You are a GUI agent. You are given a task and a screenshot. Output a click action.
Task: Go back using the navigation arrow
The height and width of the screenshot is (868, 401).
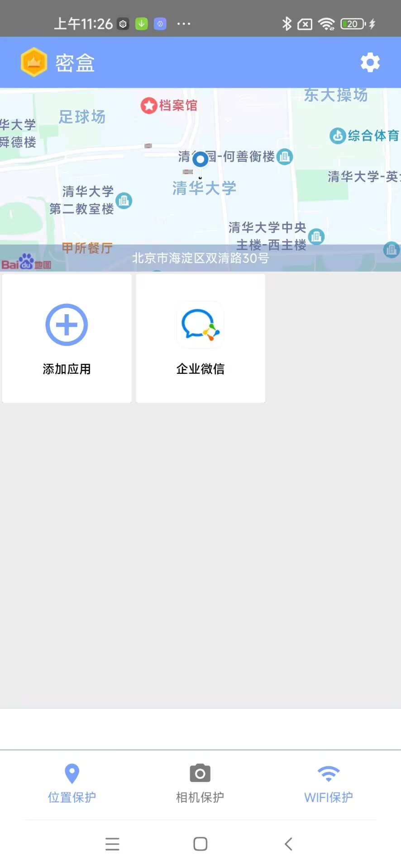pos(288,844)
